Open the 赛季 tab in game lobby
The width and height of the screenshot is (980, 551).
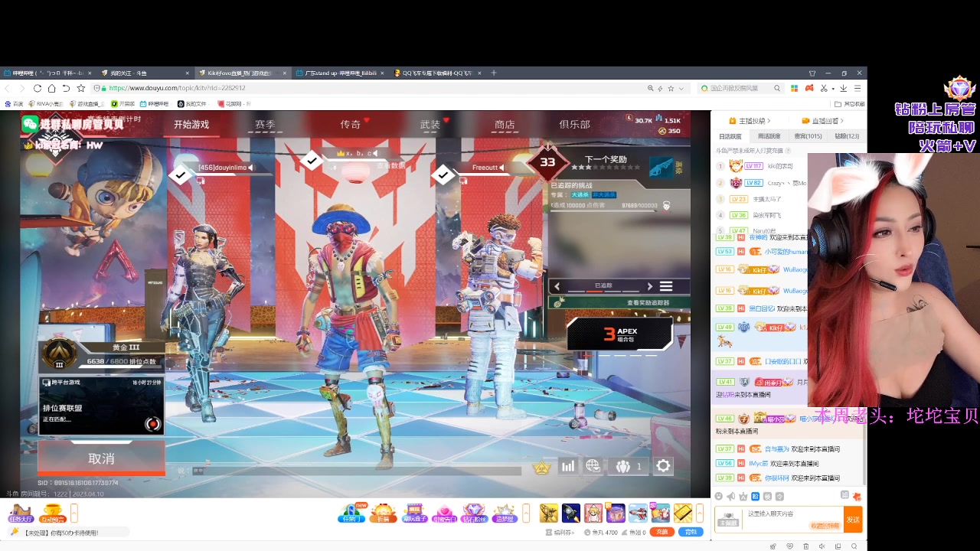[265, 124]
